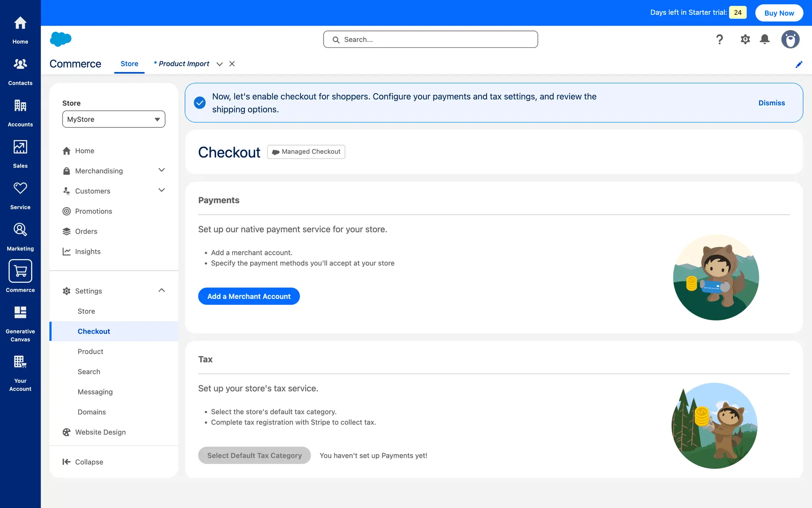
Task: Click the Service heart icon
Action: [x=20, y=188]
